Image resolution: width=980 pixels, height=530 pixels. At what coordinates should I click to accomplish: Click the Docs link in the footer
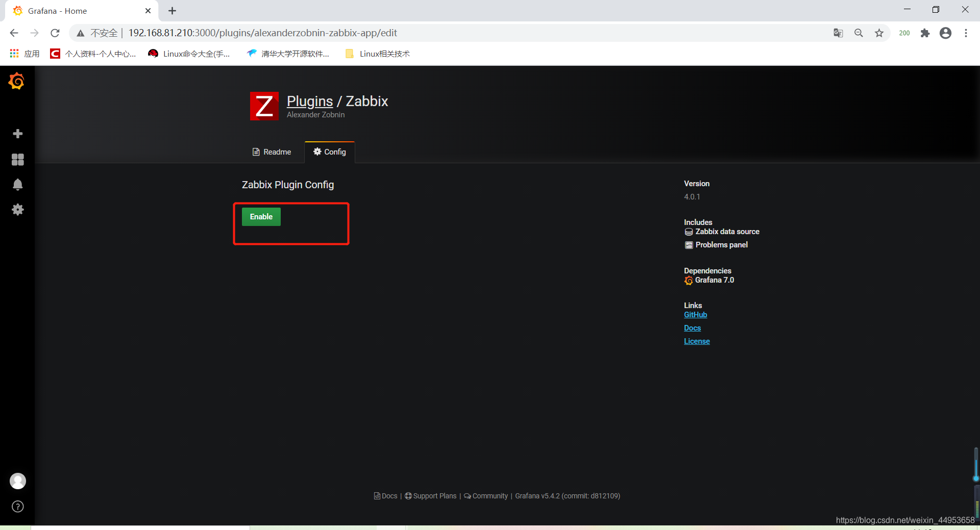pyautogui.click(x=386, y=496)
